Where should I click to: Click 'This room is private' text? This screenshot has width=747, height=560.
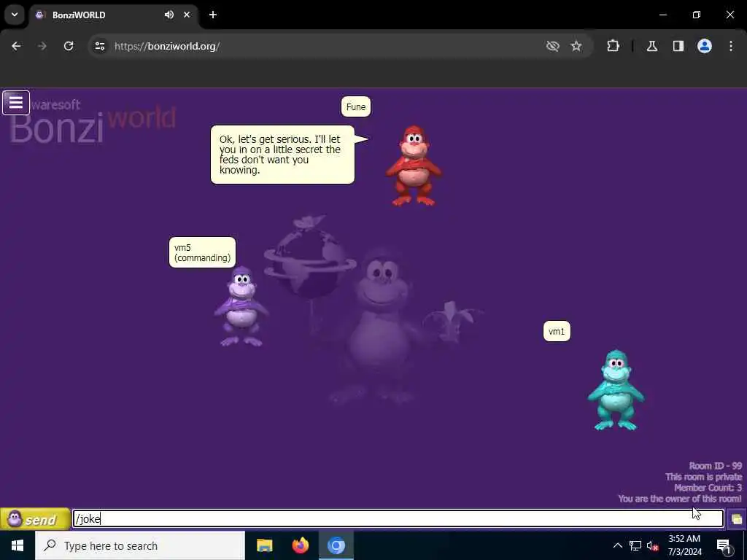point(704,477)
